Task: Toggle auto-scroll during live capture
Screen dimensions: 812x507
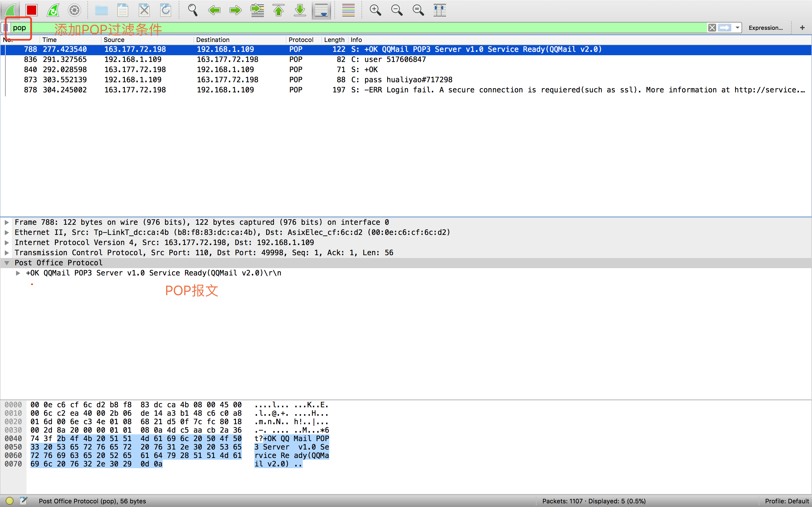Action: click(x=321, y=10)
